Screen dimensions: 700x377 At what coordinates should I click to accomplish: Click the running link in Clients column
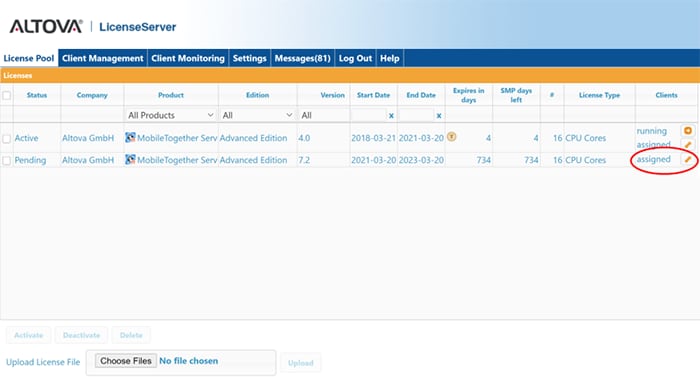[x=652, y=131]
